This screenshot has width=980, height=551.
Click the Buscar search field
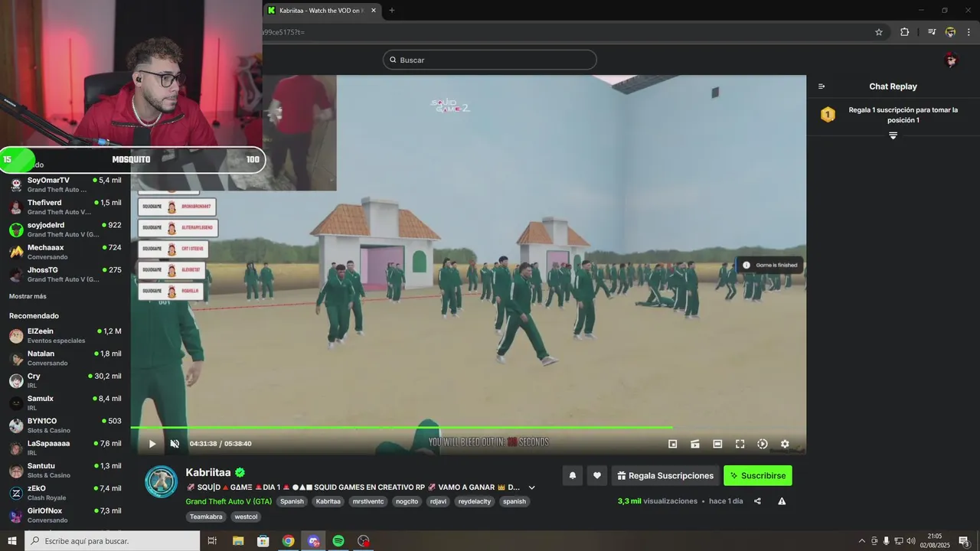tap(490, 60)
